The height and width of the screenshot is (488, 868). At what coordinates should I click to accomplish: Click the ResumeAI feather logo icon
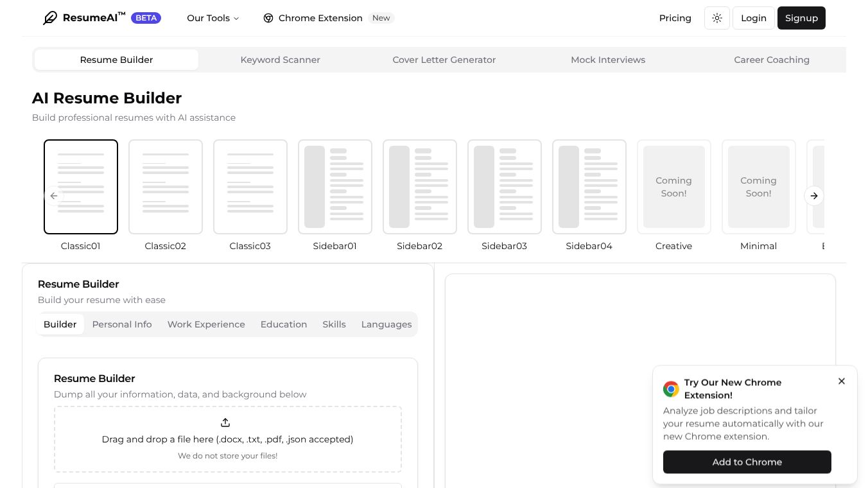(x=50, y=18)
